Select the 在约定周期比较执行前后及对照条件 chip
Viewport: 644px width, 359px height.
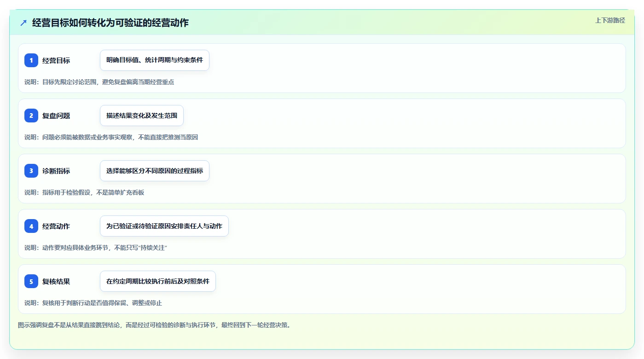(158, 281)
